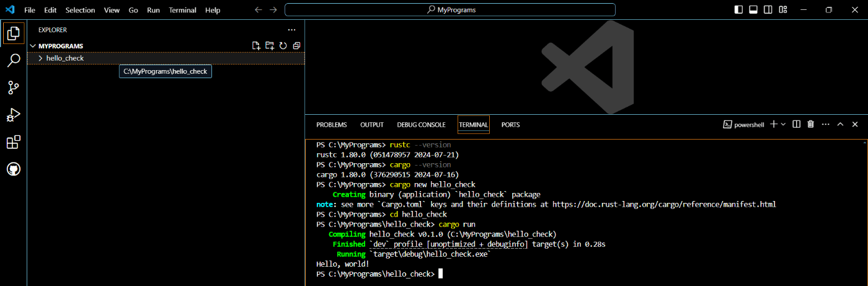Open terminal panel more actions ellipsis
Viewport: 868px width, 286px height.
[x=825, y=125]
